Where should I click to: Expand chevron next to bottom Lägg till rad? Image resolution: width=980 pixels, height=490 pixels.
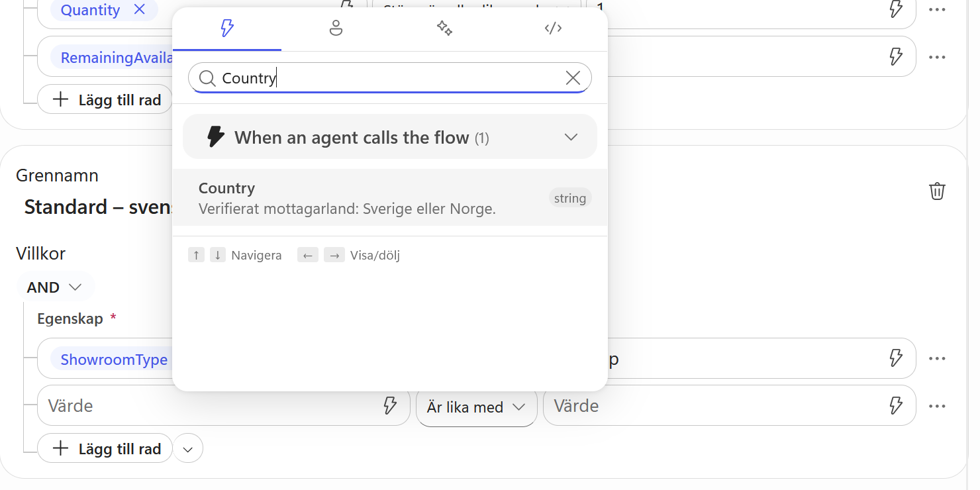click(x=188, y=449)
